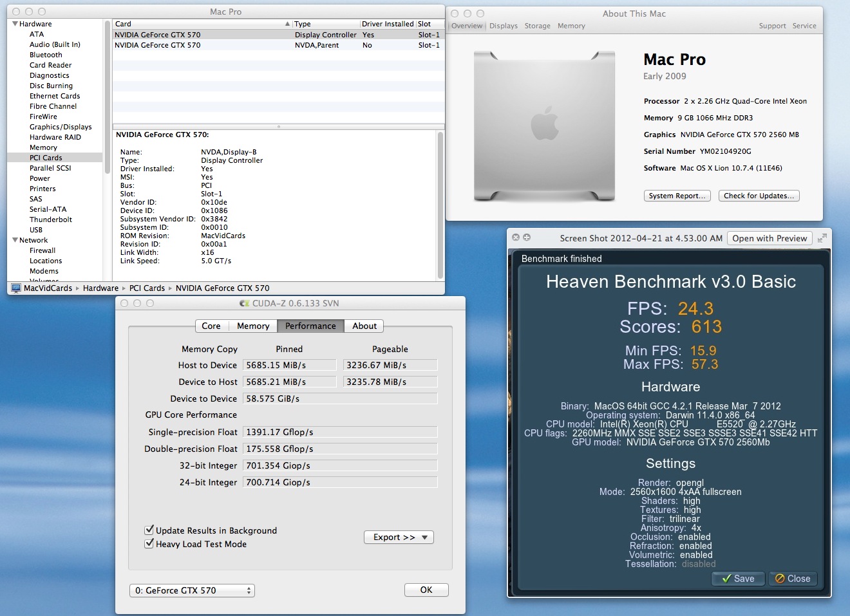The height and width of the screenshot is (616, 850).
Task: Click the Device to Device value field
Action: (x=340, y=398)
